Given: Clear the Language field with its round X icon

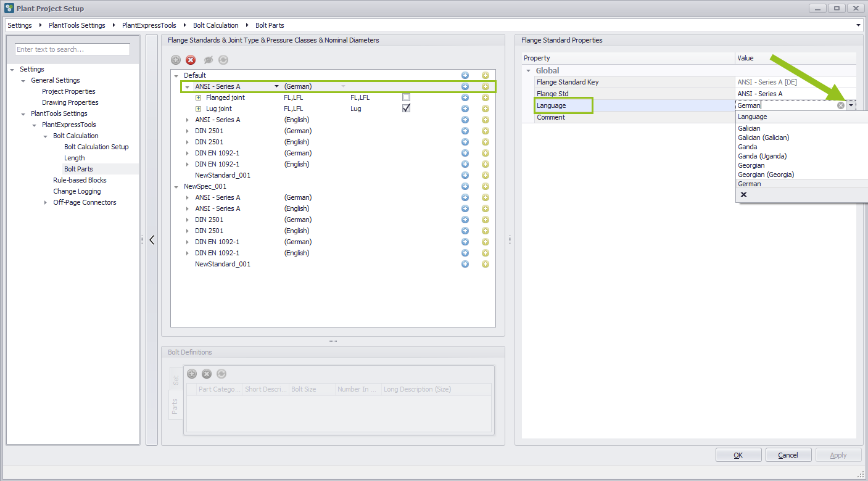Looking at the screenshot, I should (841, 105).
